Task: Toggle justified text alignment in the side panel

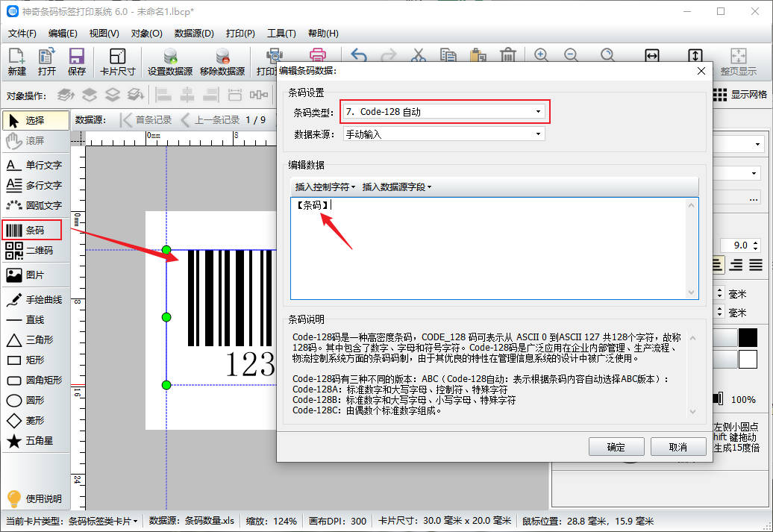Action: click(x=756, y=266)
